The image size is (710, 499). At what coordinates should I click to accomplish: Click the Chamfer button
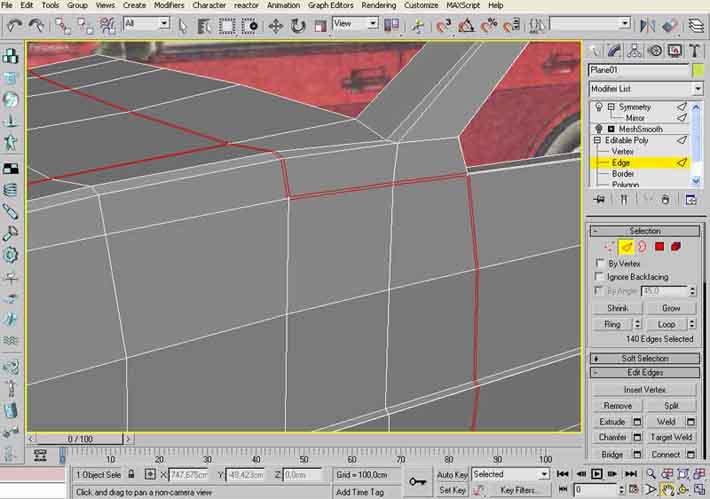pyautogui.click(x=612, y=437)
